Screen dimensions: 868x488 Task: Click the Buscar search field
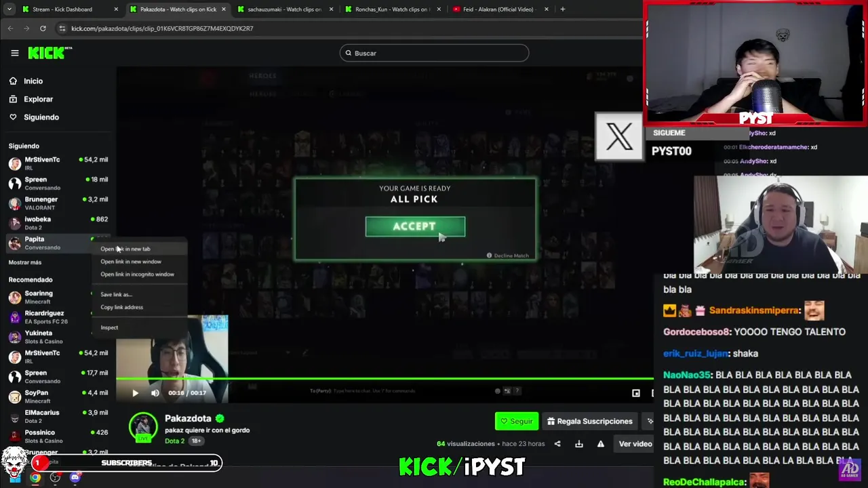434,53
